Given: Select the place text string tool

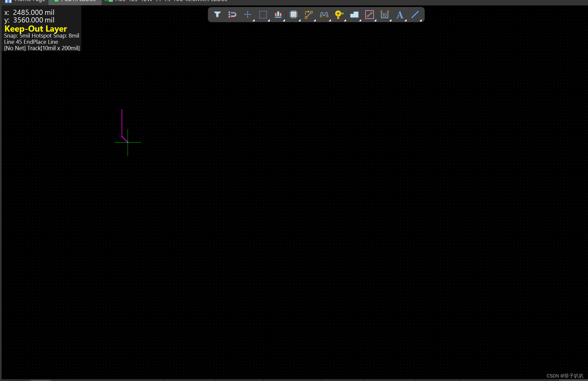Looking at the screenshot, I should (400, 14).
